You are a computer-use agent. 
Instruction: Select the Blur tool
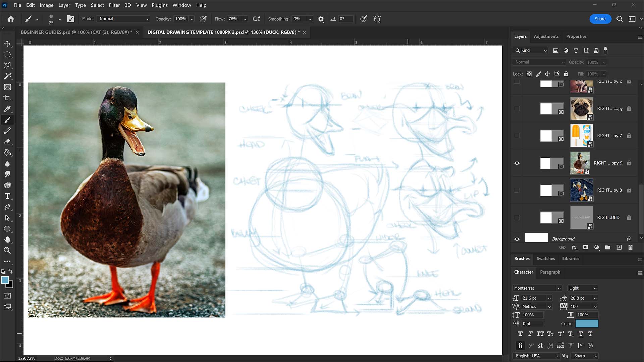tap(7, 163)
